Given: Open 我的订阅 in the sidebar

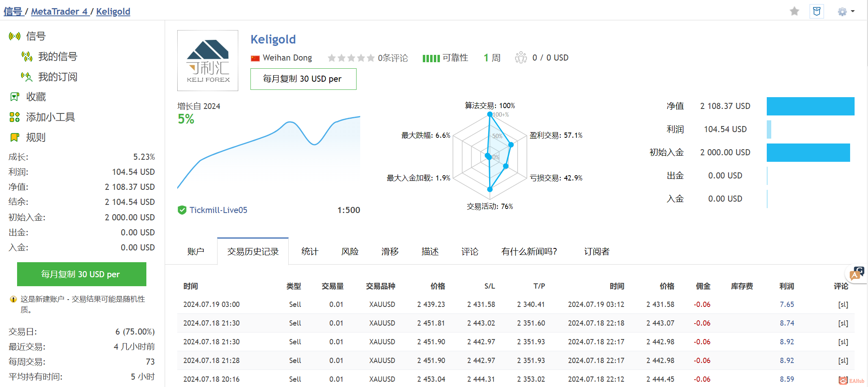Looking at the screenshot, I should [58, 77].
